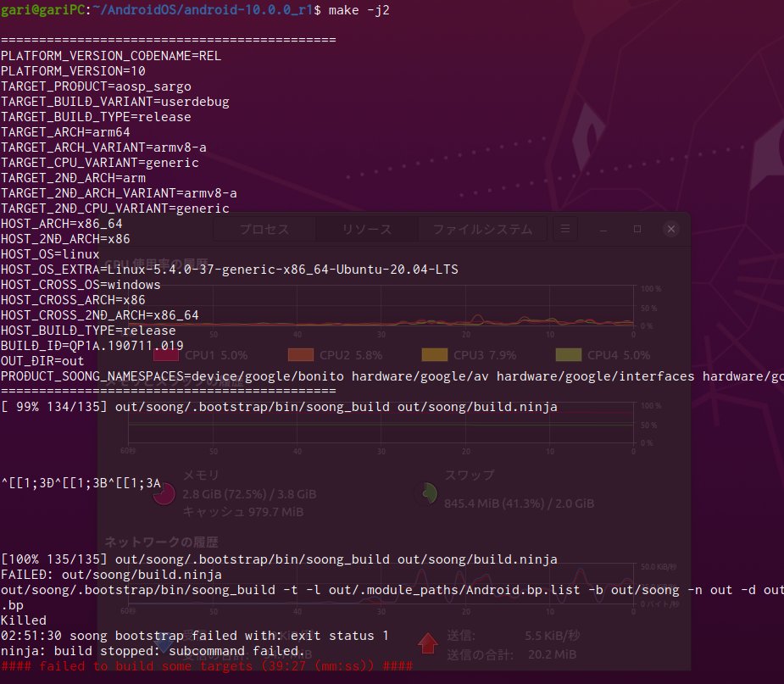The width and height of the screenshot is (784, 684).
Task: Click the 'CPU1 5.0%' label
Action: [216, 355]
